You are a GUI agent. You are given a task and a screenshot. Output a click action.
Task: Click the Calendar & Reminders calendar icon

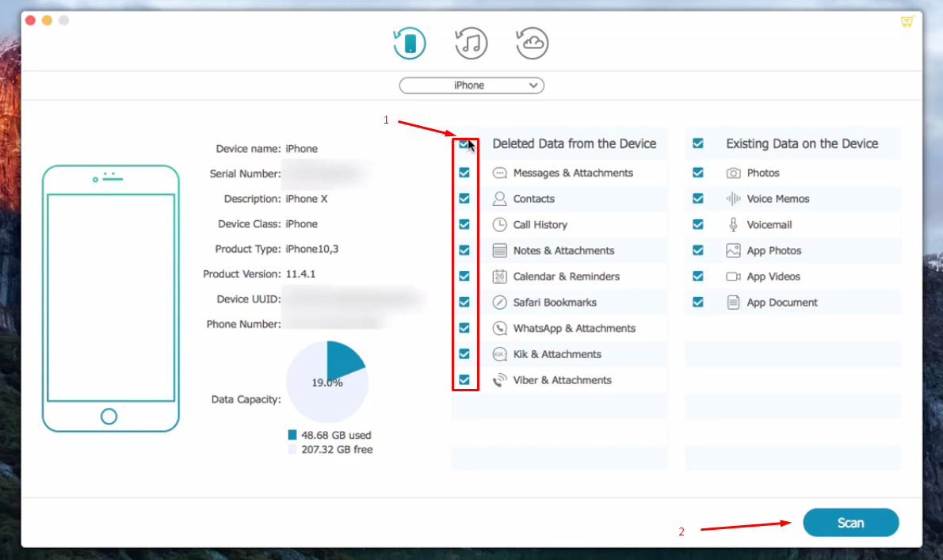[x=500, y=276]
